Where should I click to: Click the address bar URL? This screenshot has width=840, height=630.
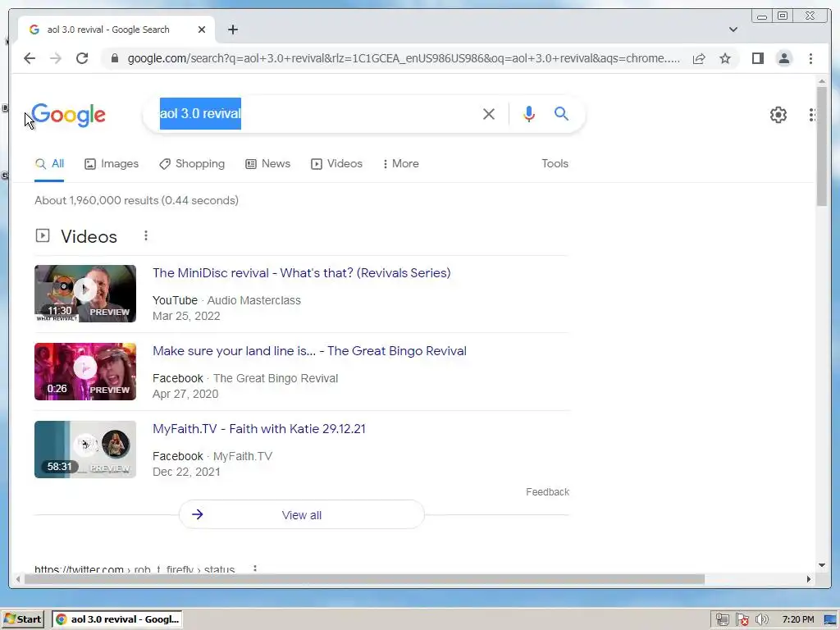[404, 58]
